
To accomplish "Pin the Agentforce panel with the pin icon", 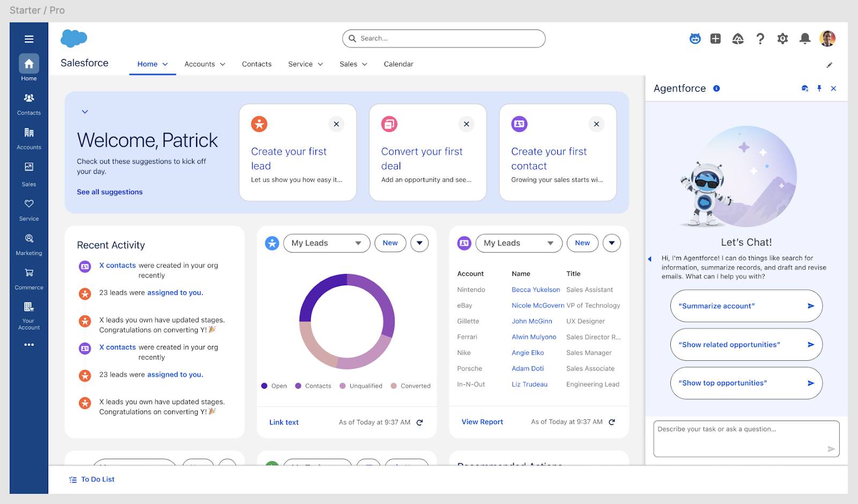I will coord(819,88).
